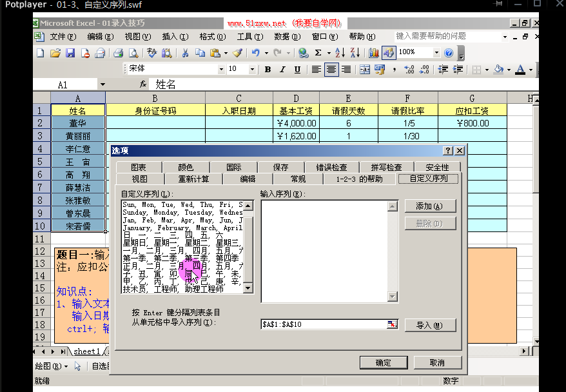566x392 pixels.
Task: Click the Paste clipboard icon
Action: coord(215,53)
